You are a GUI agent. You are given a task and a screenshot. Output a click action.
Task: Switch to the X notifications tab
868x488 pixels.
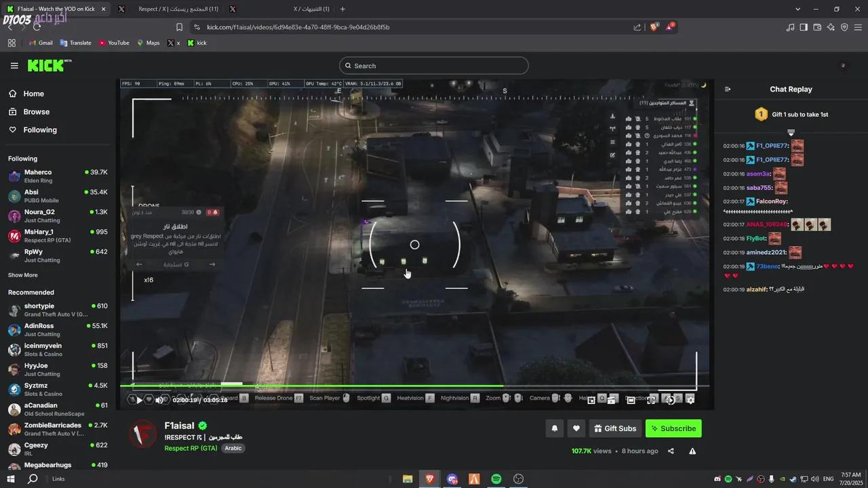point(279,9)
